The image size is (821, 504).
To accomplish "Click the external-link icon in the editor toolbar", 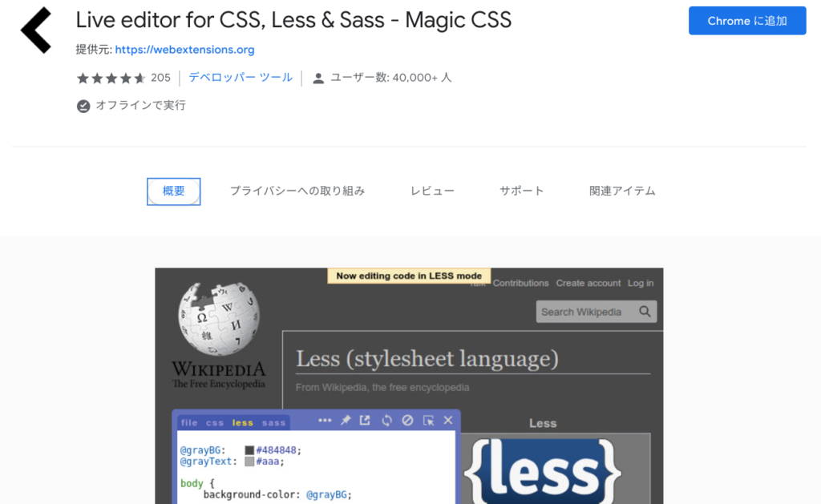I will click(365, 420).
